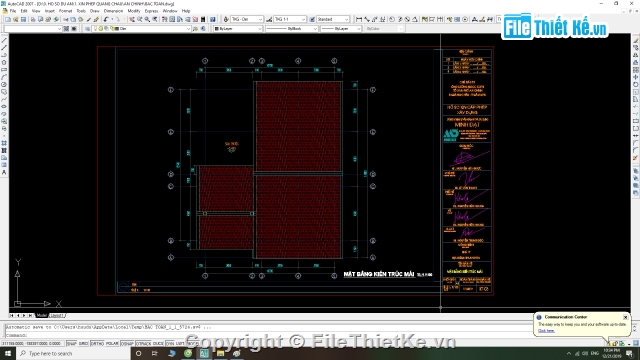
Task: Open the Dimension menu
Action: tap(113, 11)
